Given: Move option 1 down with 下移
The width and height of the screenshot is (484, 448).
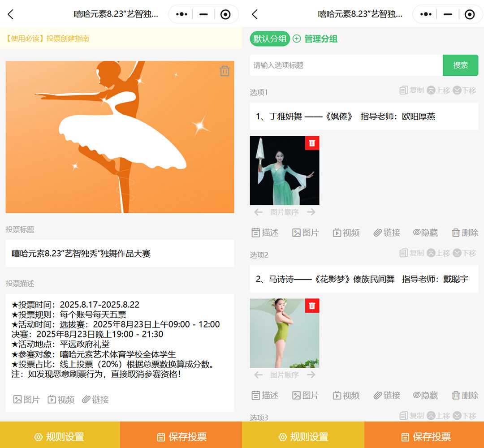Looking at the screenshot, I should (464, 90).
